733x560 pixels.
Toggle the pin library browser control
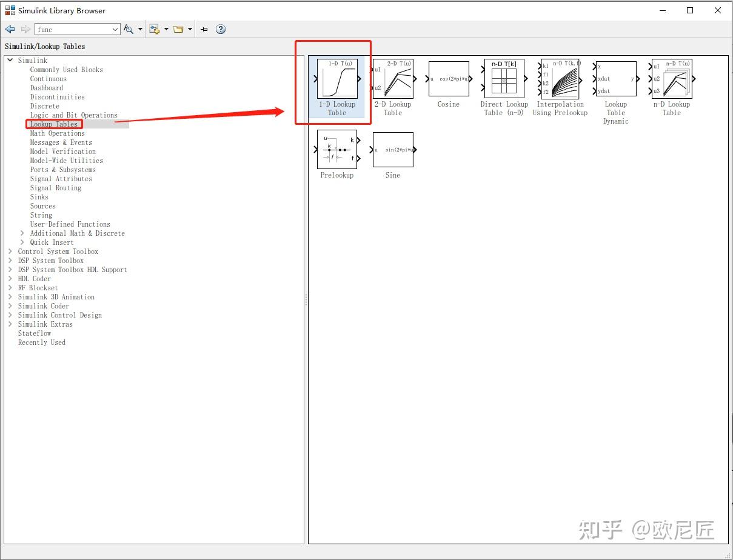pos(204,29)
